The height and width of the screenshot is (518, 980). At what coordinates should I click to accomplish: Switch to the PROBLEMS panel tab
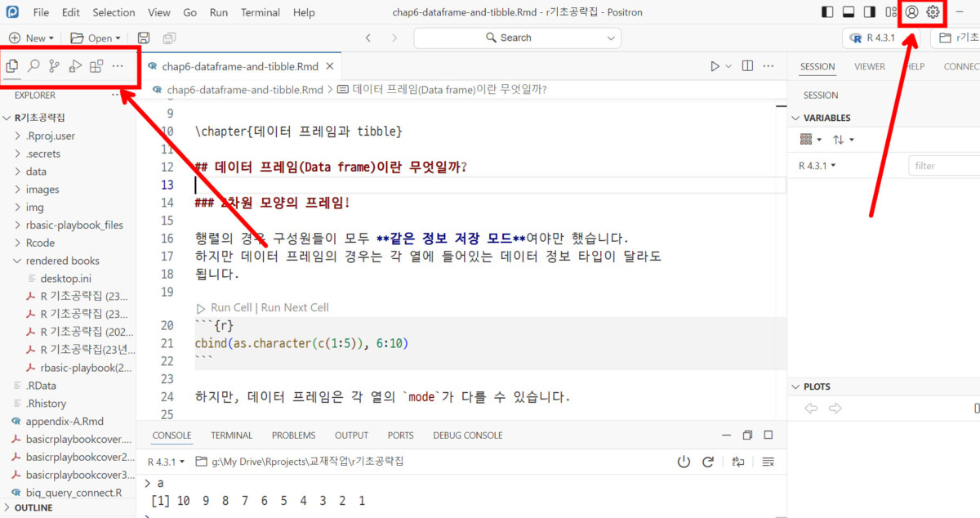tap(293, 435)
